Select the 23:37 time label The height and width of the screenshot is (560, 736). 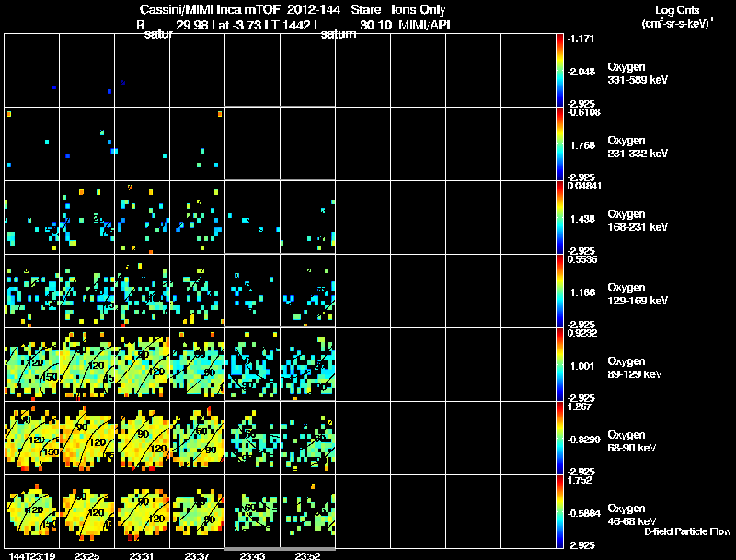tap(197, 555)
